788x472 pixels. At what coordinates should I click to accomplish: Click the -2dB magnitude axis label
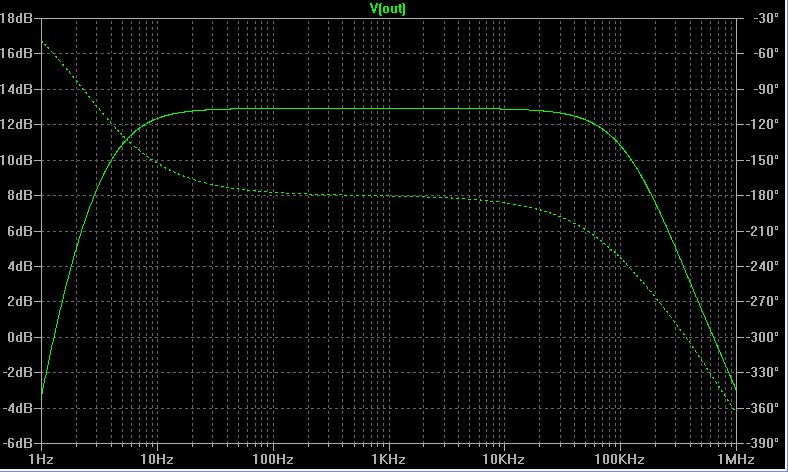[x=18, y=372]
